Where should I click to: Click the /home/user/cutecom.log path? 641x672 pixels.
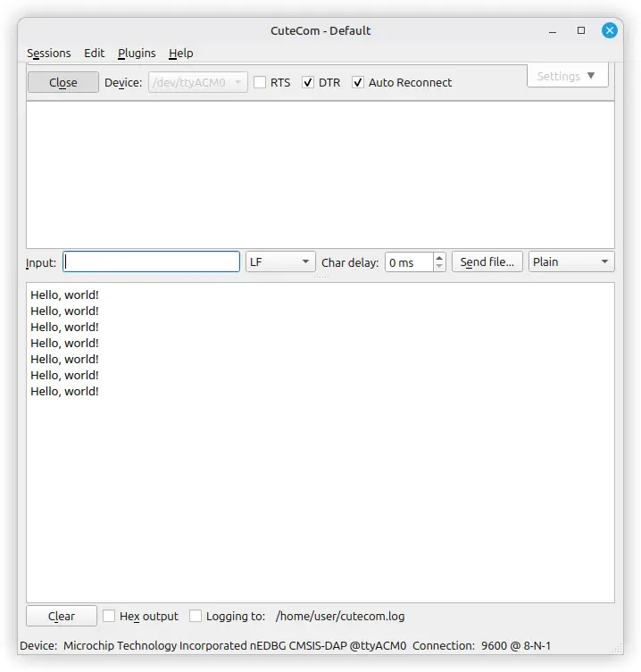point(340,616)
